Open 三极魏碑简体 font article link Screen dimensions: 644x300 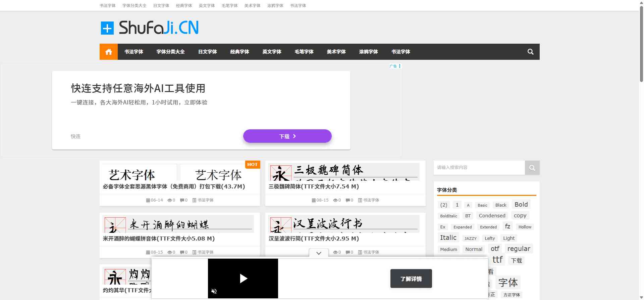(314, 186)
